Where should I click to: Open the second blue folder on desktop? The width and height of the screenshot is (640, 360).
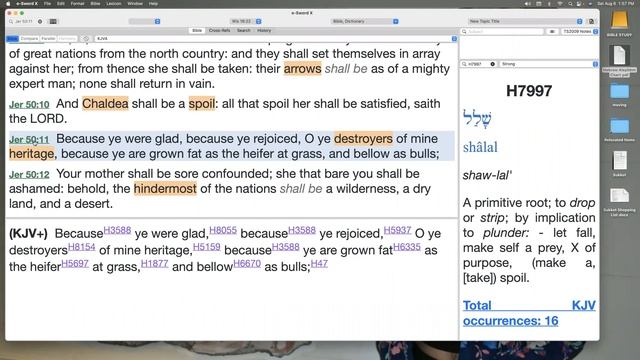pyautogui.click(x=619, y=126)
